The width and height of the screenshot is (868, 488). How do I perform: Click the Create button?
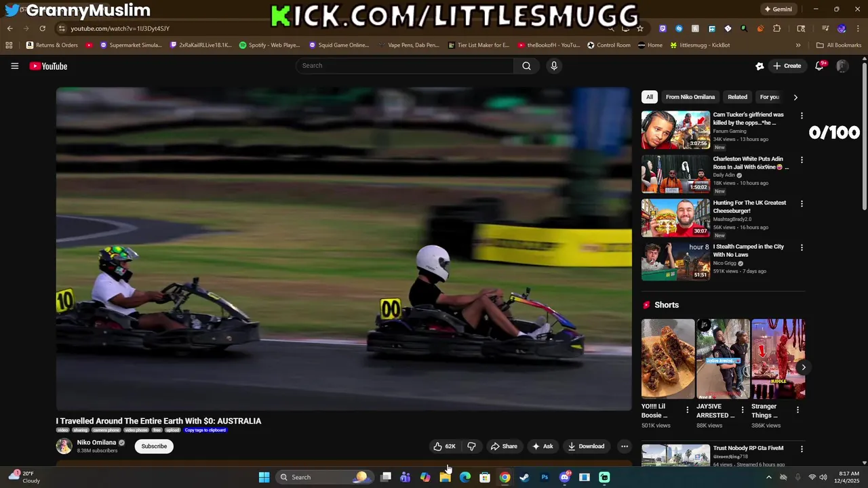click(787, 66)
